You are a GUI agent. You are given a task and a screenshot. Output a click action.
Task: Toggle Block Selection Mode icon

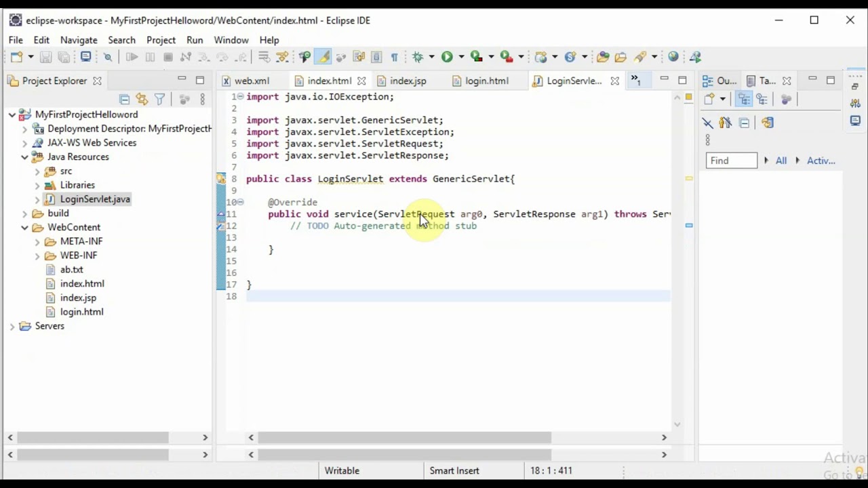tap(376, 57)
